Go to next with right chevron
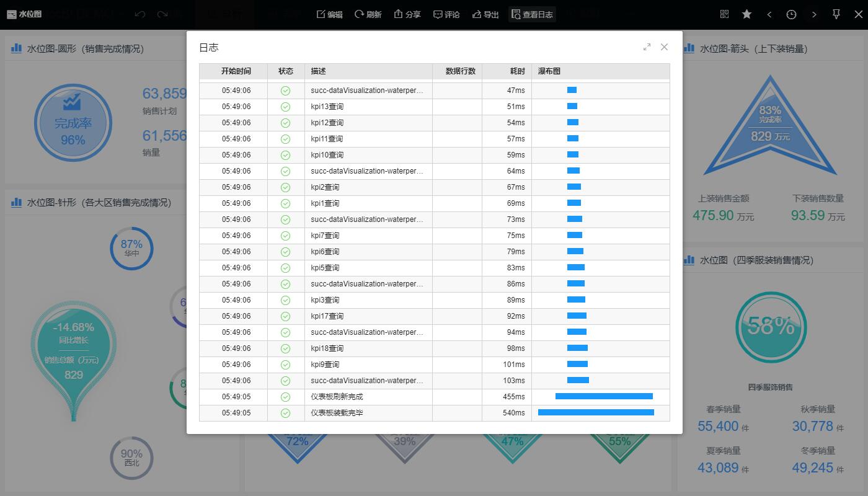868x496 pixels. pyautogui.click(x=814, y=14)
